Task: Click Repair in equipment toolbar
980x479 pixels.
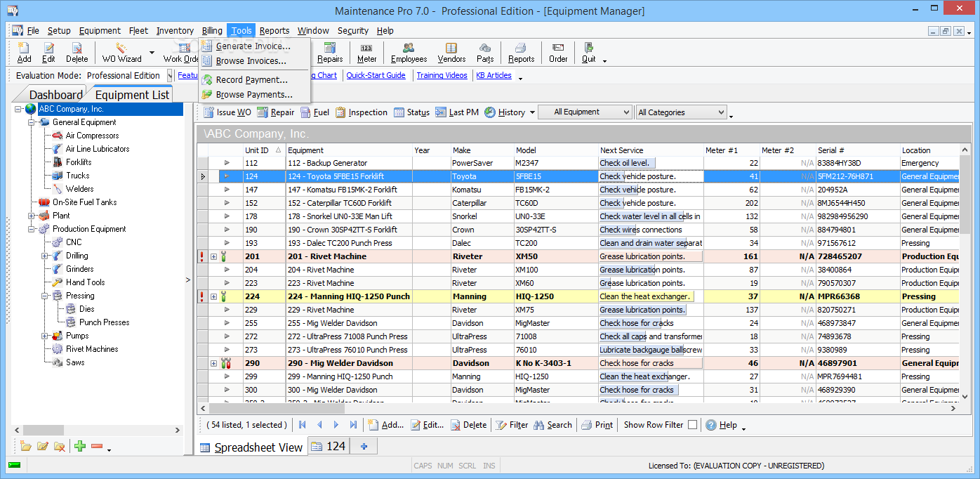Action: point(275,112)
